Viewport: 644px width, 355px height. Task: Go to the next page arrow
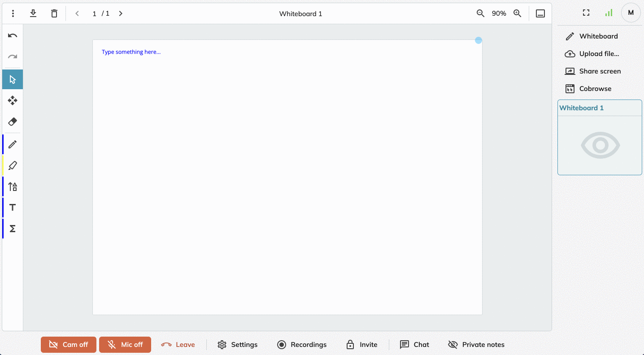click(121, 13)
